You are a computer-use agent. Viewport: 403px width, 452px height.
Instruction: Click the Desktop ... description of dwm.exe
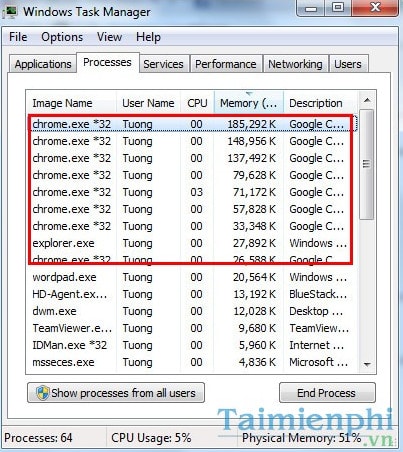click(x=316, y=311)
